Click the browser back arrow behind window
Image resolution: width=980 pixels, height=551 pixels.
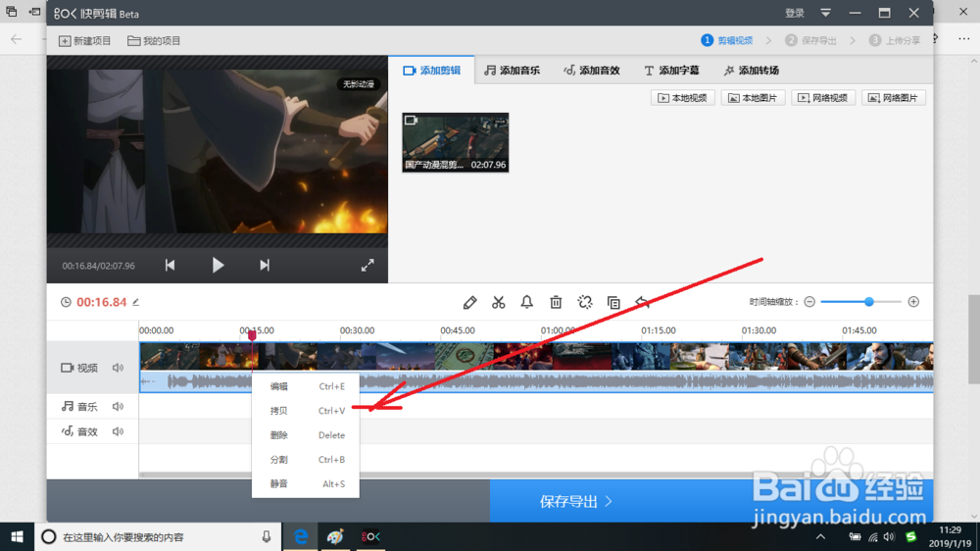[17, 39]
